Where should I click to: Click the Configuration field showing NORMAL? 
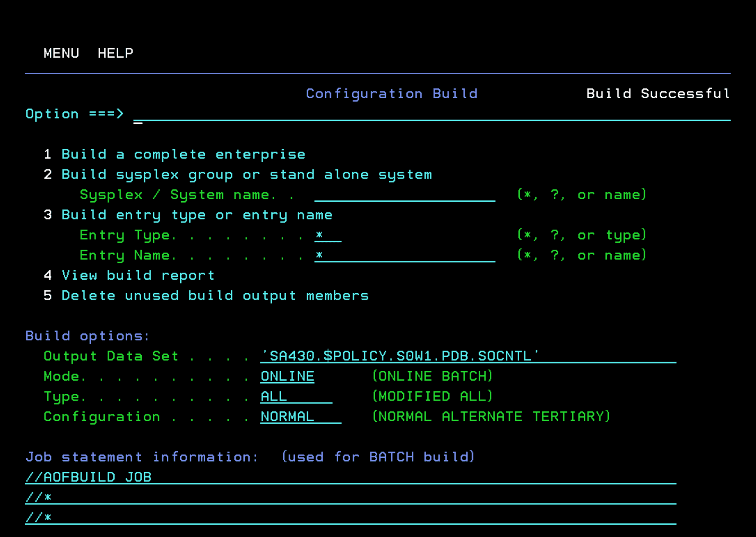(x=300, y=417)
